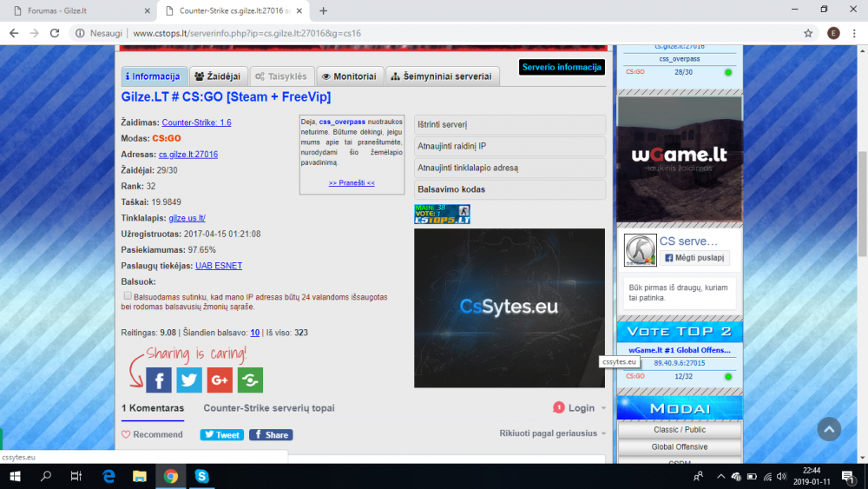Click the Serverio informacija button

(562, 67)
